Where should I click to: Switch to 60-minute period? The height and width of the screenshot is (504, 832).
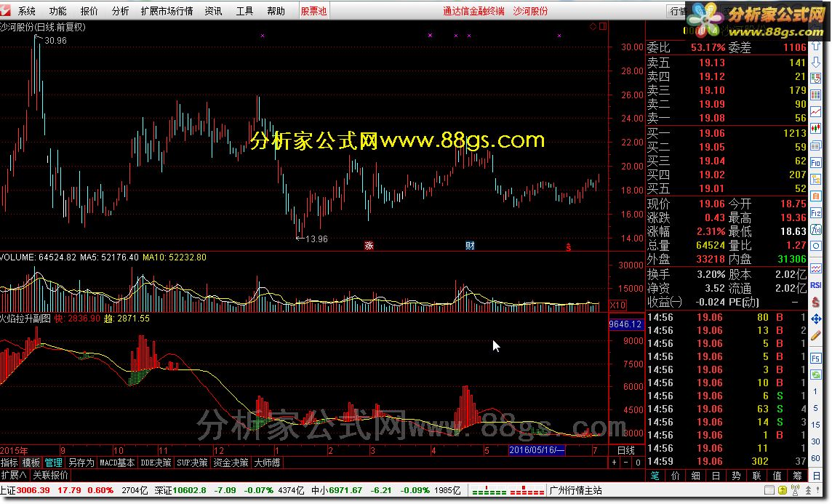(x=815, y=458)
